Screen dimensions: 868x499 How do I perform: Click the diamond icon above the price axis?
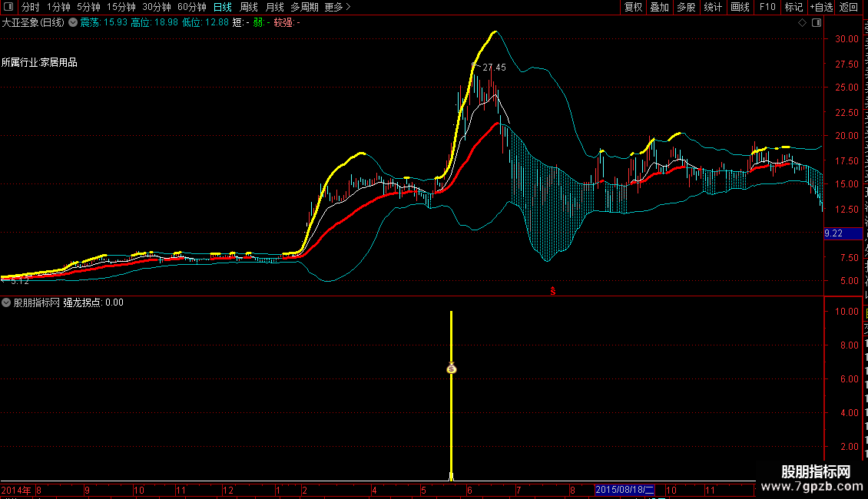coord(802,23)
